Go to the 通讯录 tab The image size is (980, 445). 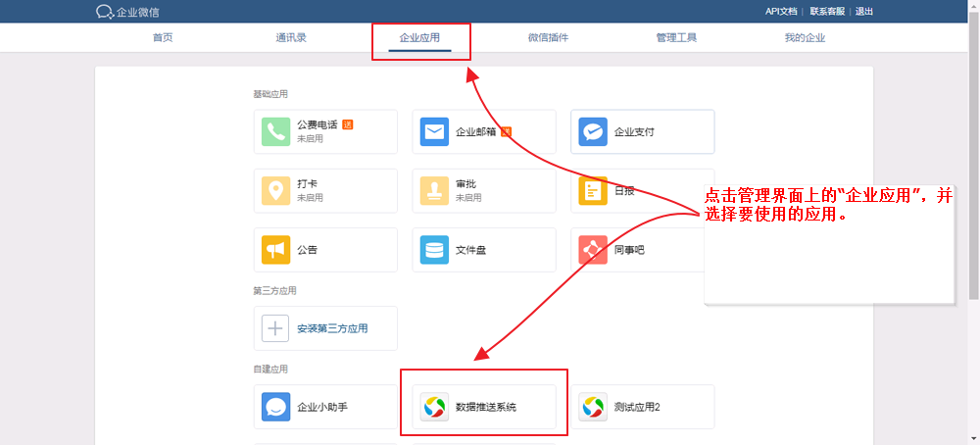(291, 38)
